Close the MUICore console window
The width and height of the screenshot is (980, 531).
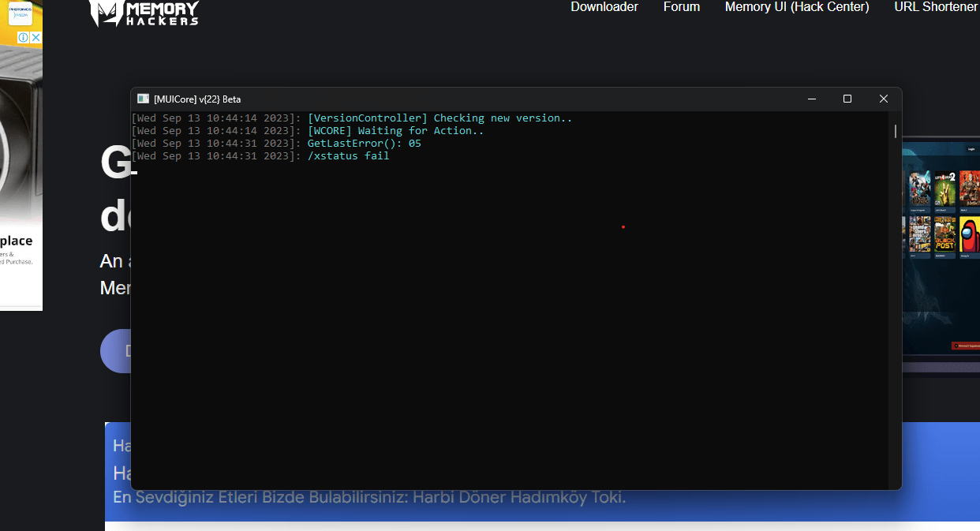[x=884, y=99]
